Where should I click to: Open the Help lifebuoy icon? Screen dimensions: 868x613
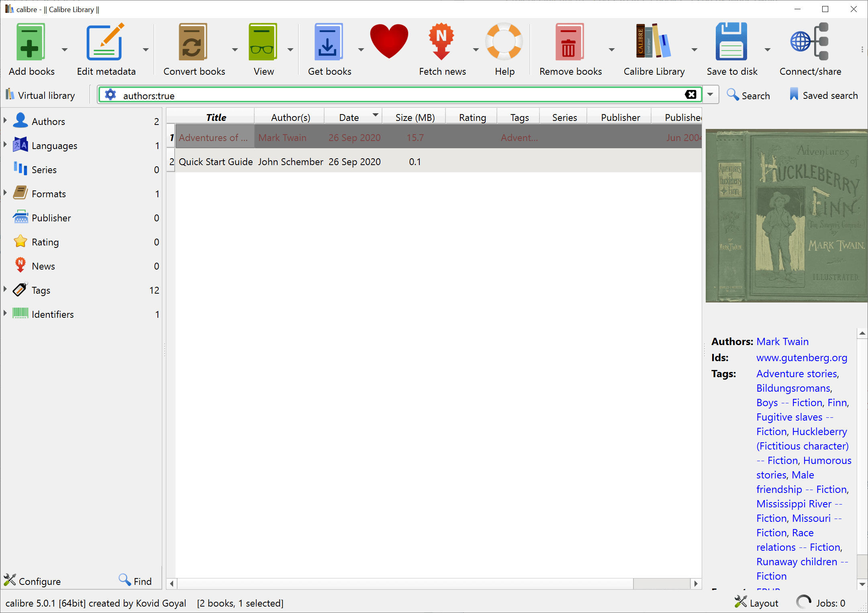tap(504, 42)
